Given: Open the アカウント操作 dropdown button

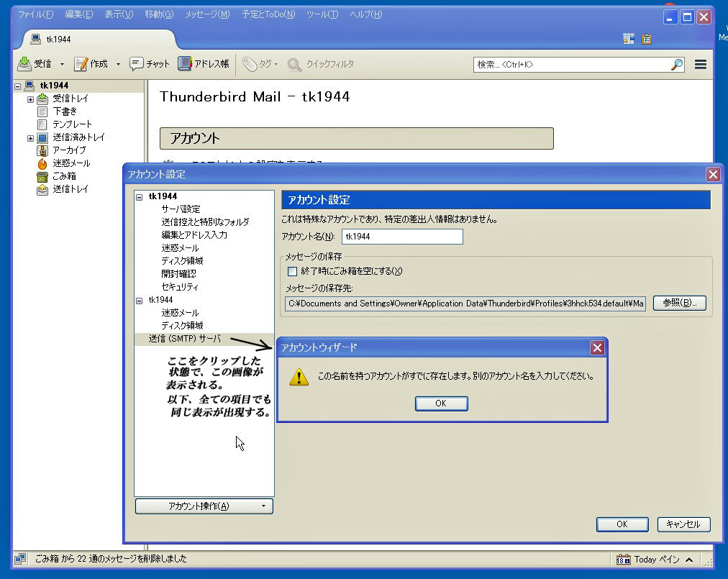Looking at the screenshot, I should click(204, 506).
